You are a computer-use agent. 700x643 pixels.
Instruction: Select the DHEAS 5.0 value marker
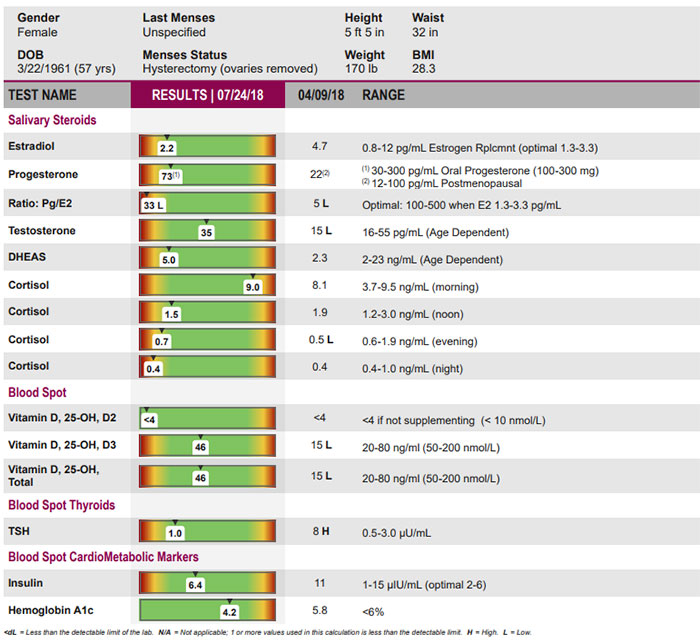coord(169,260)
